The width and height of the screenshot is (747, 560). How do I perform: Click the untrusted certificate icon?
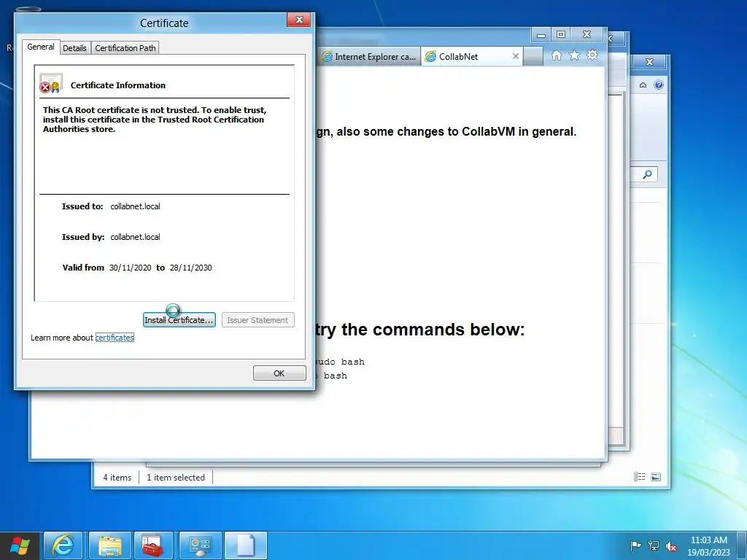tap(51, 83)
